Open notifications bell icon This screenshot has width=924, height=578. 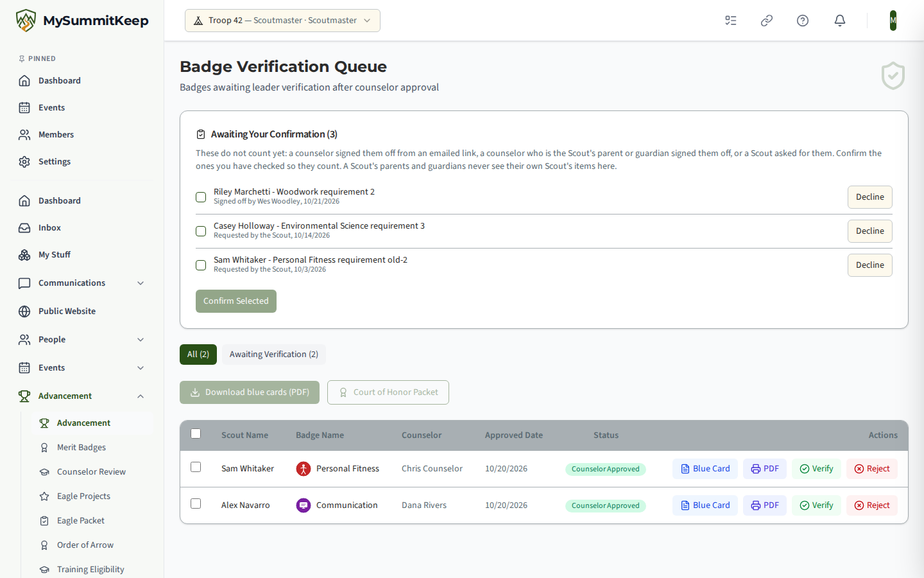840,21
